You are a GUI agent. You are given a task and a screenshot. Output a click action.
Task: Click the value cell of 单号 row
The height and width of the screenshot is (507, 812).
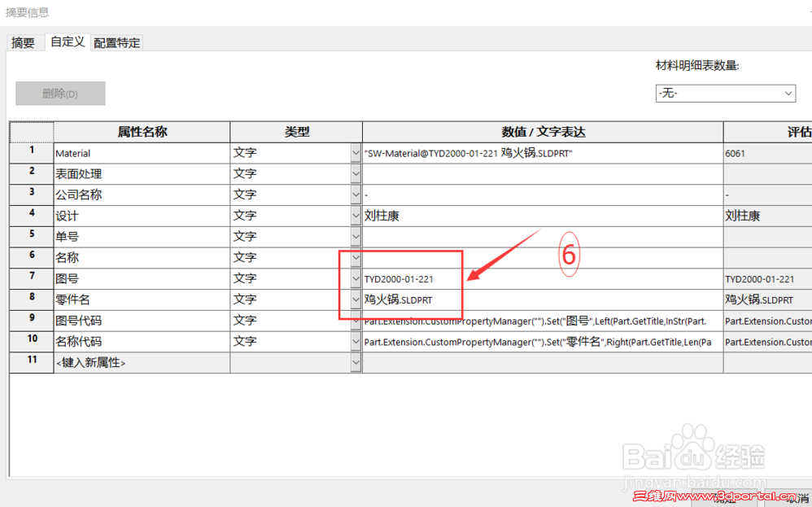pyautogui.click(x=543, y=237)
